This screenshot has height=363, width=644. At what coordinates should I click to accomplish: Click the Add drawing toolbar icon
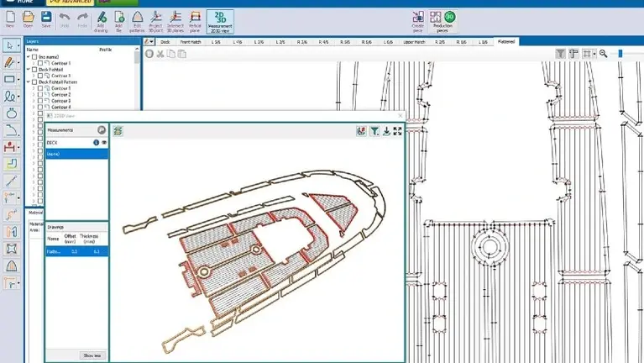(102, 18)
